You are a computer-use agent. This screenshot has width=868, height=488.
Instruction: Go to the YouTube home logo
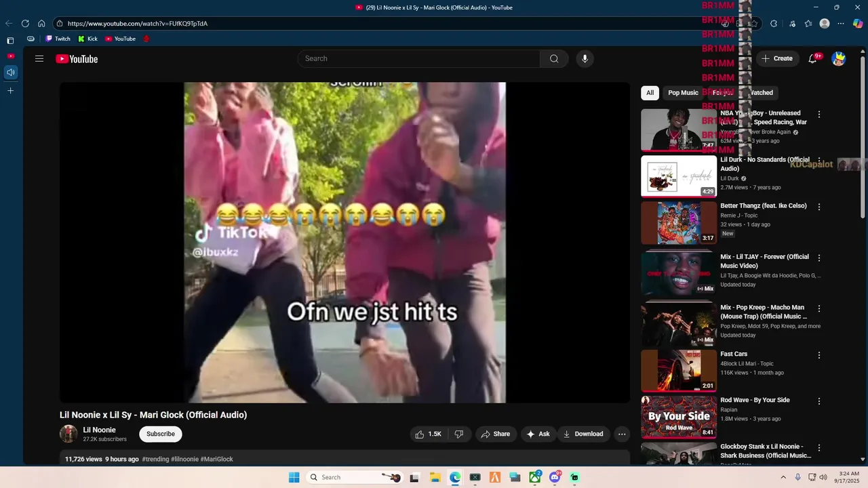[x=77, y=59]
